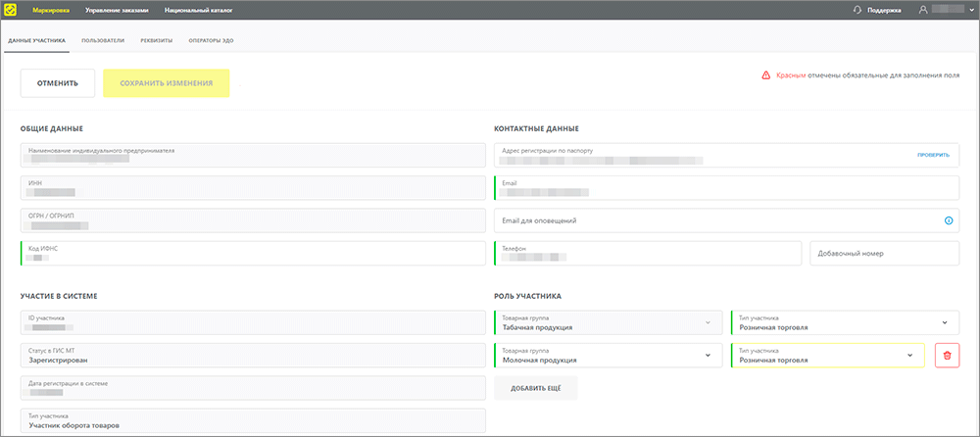Open the Поддержка headset icon
The height and width of the screenshot is (437, 980).
click(x=857, y=10)
